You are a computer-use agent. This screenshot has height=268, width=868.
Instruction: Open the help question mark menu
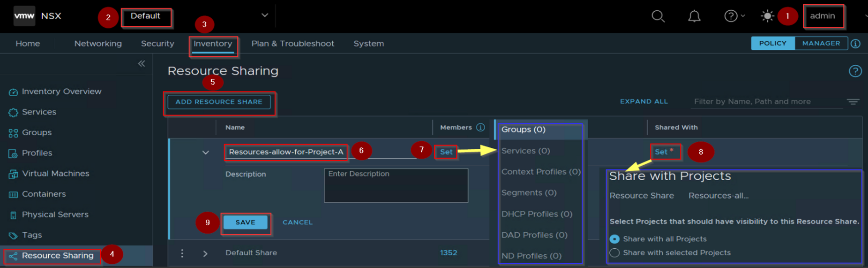pos(731,16)
